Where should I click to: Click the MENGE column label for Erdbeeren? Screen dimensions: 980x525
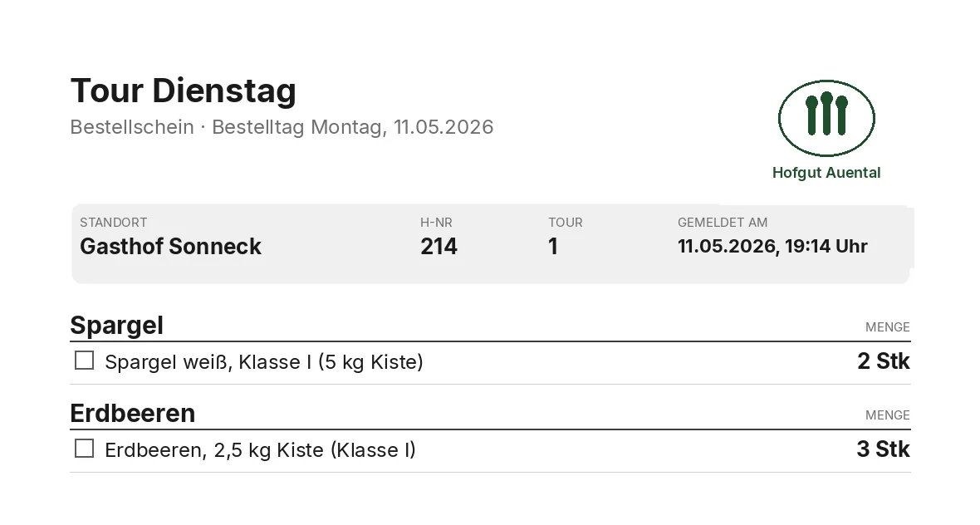(x=888, y=415)
